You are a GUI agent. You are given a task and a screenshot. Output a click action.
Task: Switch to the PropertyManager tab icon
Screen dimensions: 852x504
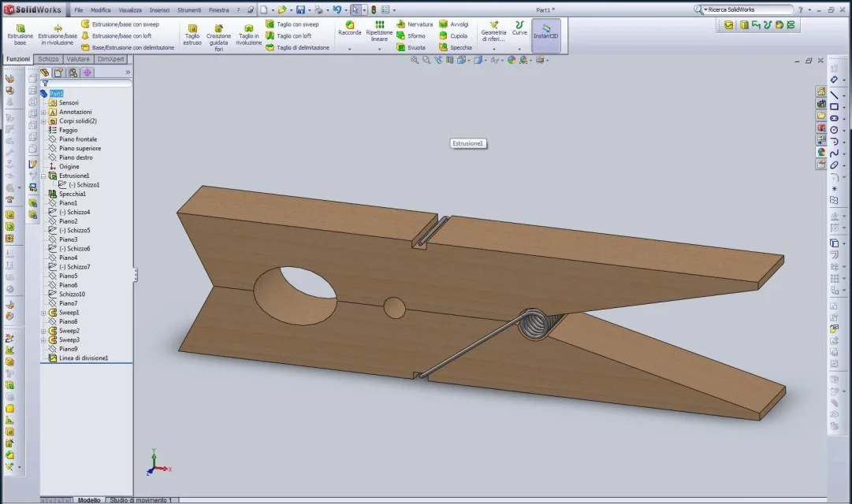tap(58, 72)
